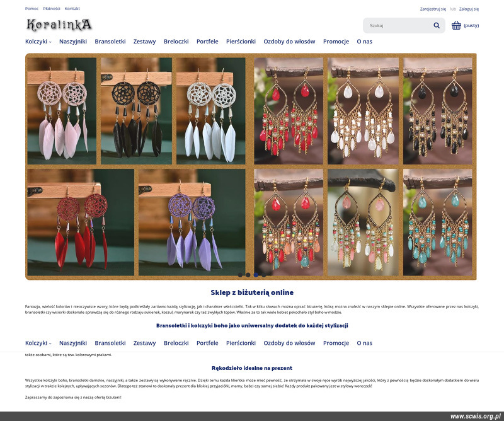Click heading Bransoletki i kolczyki boho
This screenshot has height=421, width=504.
click(x=252, y=325)
